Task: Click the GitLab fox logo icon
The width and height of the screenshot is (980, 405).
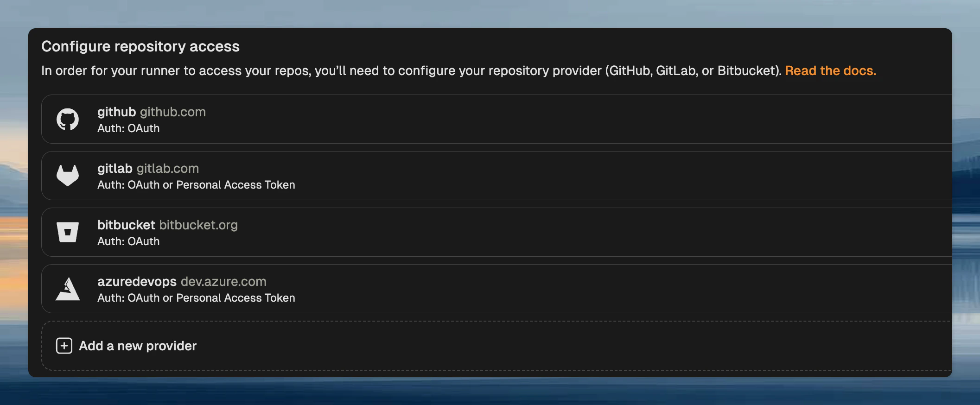Action: 68,176
